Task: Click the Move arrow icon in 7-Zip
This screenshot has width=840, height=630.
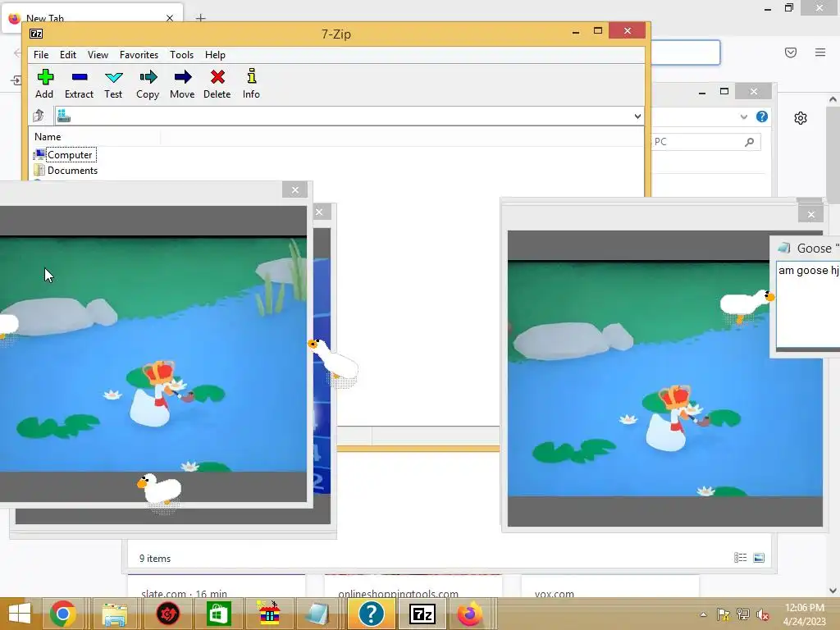Action: tap(182, 84)
